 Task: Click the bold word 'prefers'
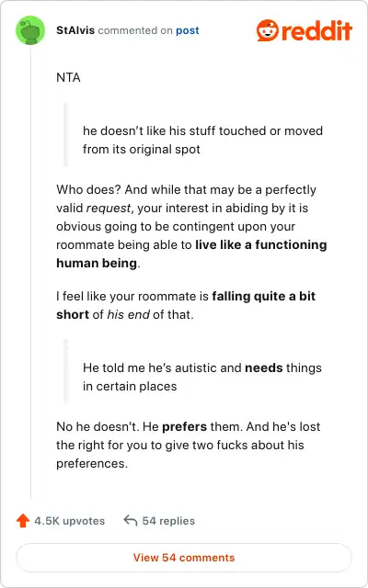click(184, 426)
